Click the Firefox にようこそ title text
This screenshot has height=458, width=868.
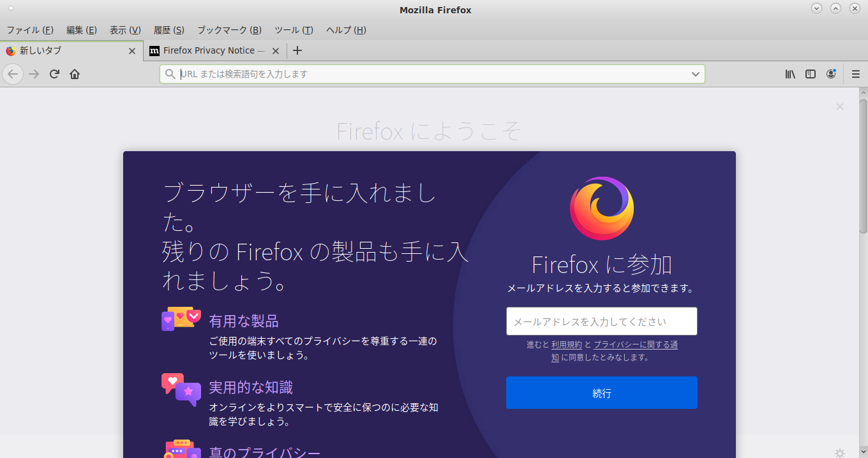coord(429,131)
